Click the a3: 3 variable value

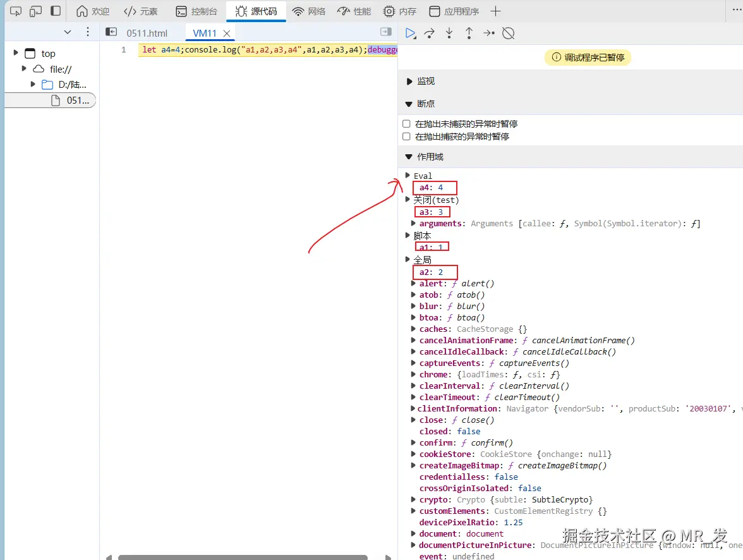pos(441,212)
